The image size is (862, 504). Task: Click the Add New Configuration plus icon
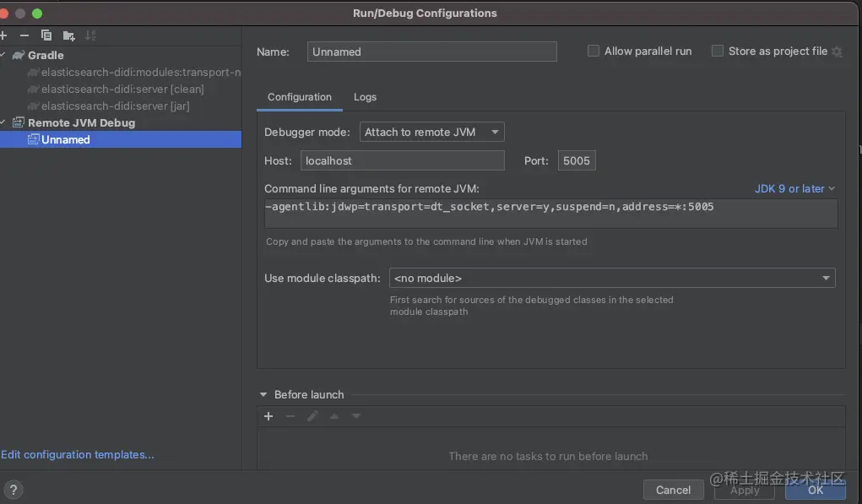[3, 35]
